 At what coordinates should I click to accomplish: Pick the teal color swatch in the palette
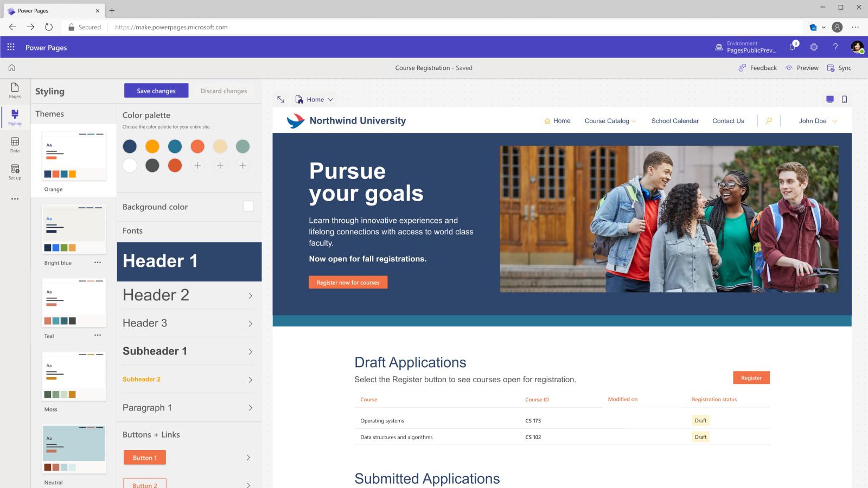[175, 146]
